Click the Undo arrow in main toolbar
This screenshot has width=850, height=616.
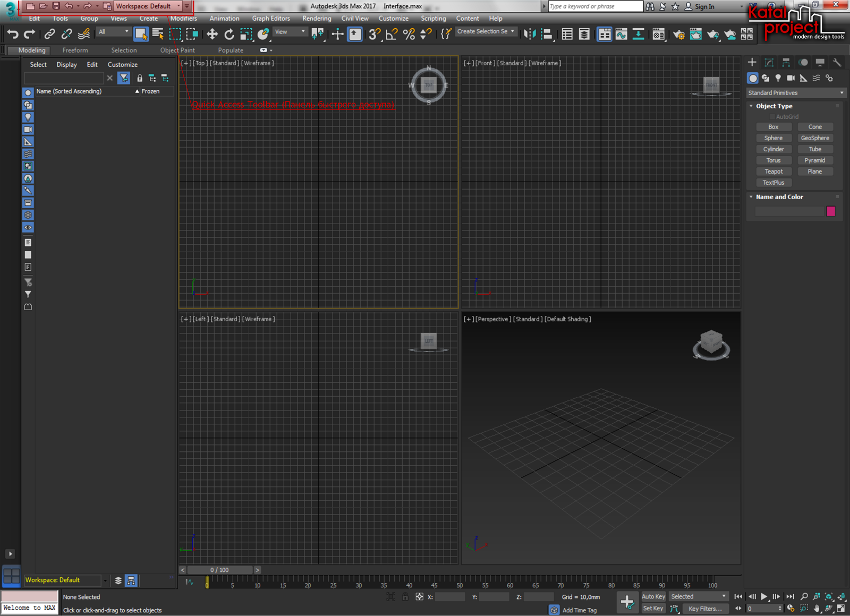(13, 34)
